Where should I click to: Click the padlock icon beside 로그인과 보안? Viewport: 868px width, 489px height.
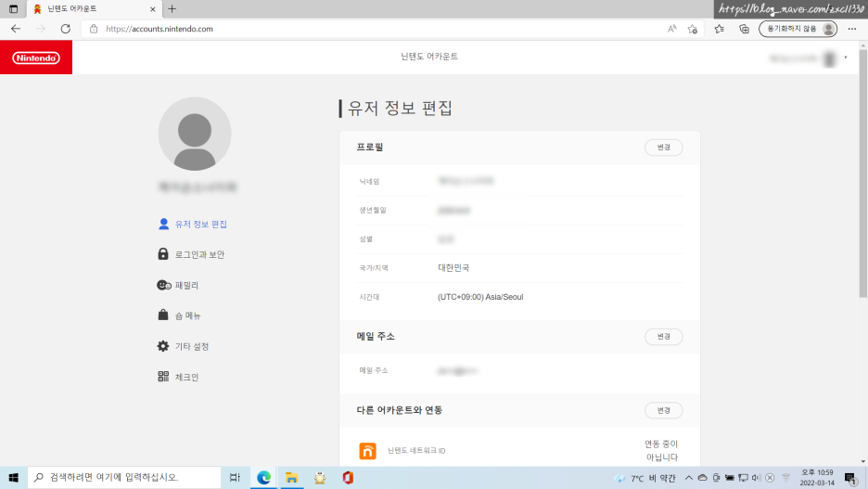click(x=163, y=254)
